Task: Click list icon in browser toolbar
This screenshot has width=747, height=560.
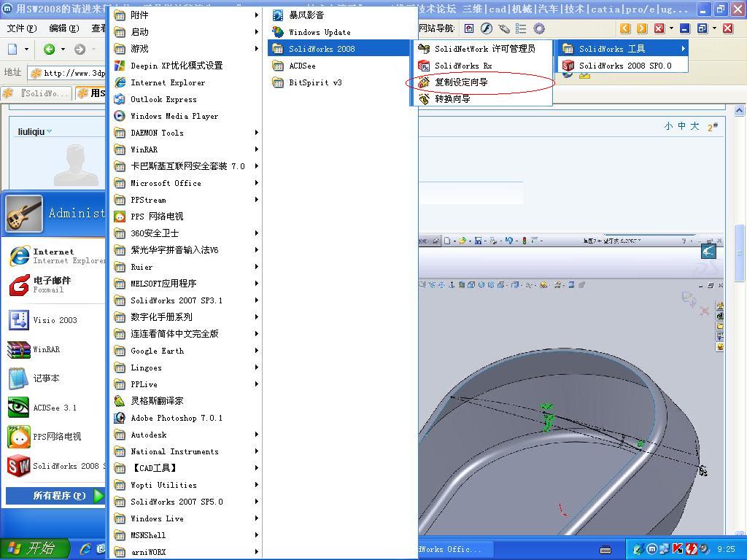Action: point(521,28)
